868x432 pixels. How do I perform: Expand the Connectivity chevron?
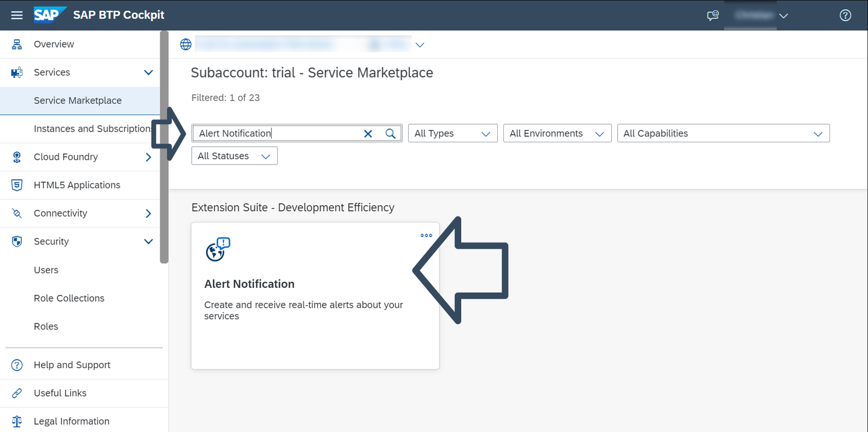tap(148, 214)
